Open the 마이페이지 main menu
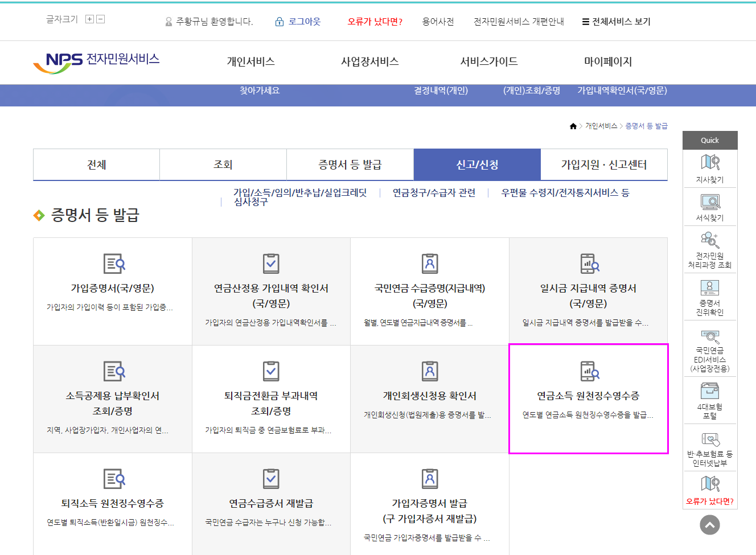 point(608,61)
